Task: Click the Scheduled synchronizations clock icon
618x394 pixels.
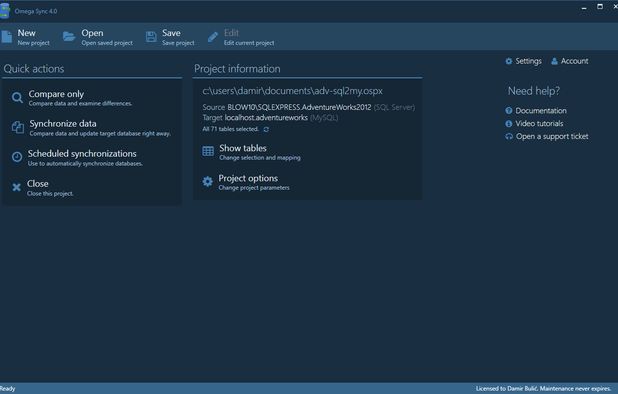Action: point(17,157)
